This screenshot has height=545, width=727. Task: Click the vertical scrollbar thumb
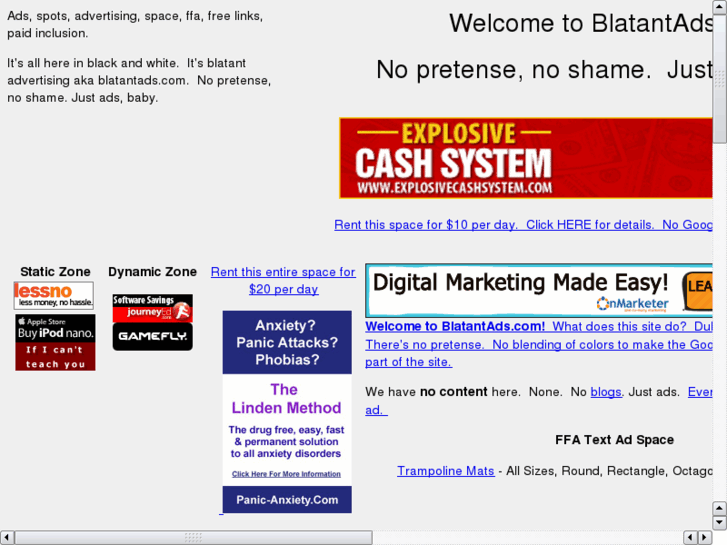point(719,78)
